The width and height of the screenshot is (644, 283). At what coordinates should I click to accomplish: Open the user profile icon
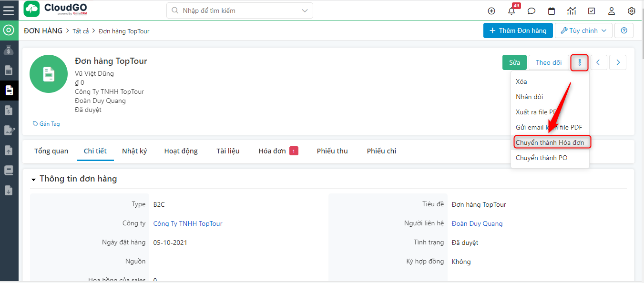coord(612,11)
